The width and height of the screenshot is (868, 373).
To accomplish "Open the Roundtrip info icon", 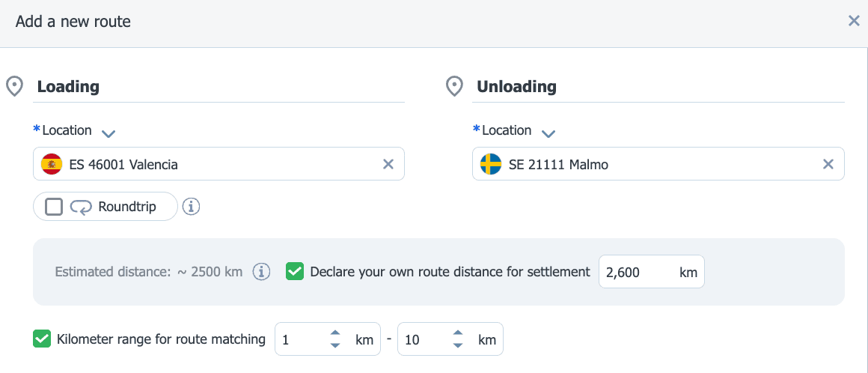I will coord(191,207).
